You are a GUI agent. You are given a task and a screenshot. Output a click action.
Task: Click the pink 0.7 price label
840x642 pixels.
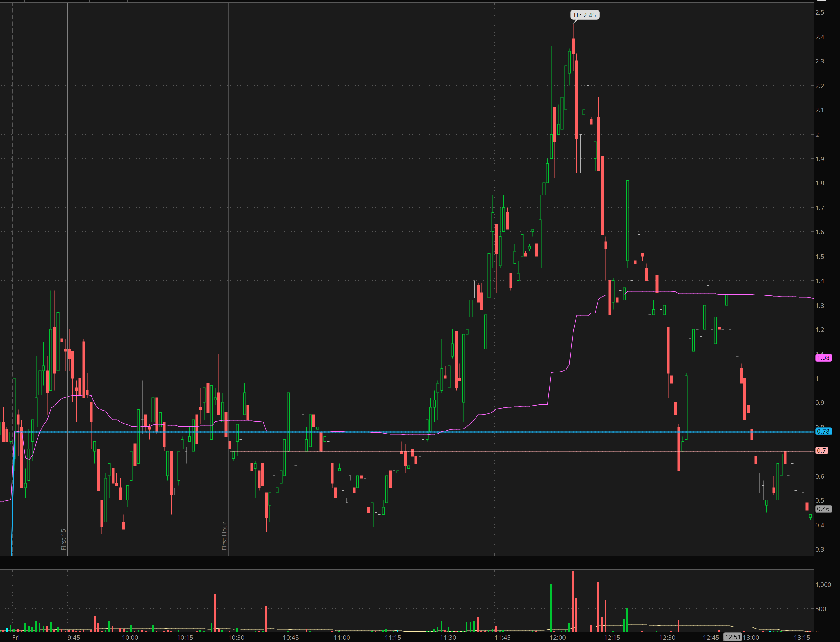pyautogui.click(x=821, y=450)
